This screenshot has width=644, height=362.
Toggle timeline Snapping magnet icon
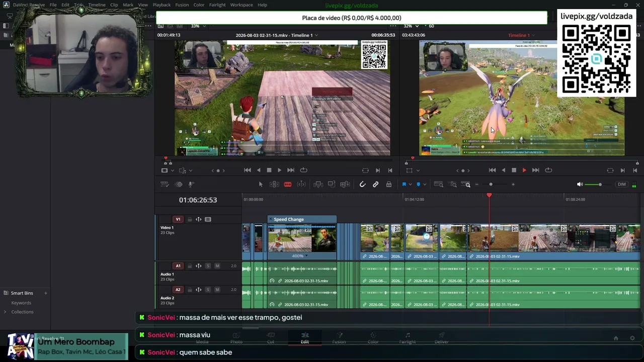click(362, 185)
